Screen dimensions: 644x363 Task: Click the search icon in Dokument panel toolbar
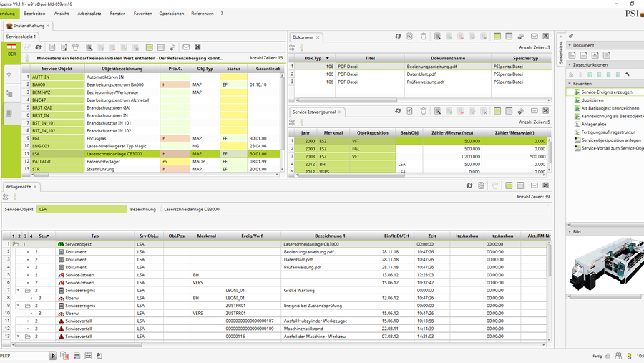(437, 37)
